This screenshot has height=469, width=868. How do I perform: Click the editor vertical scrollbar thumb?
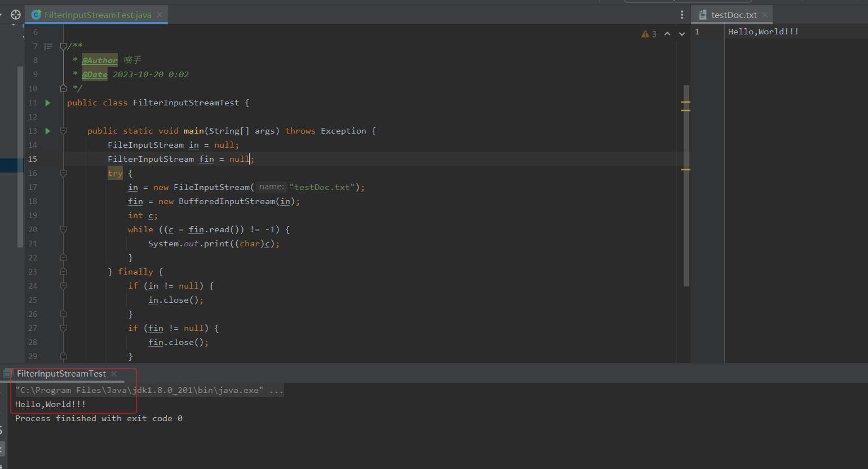tap(686, 186)
